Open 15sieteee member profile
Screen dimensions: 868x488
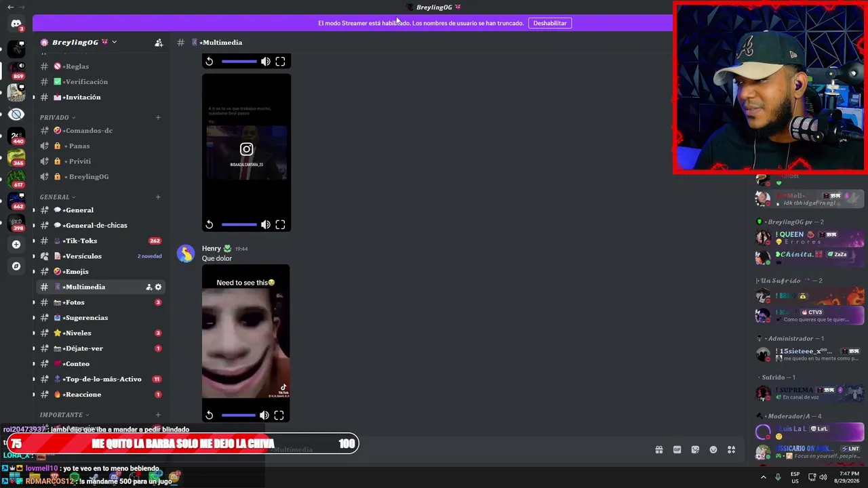[810, 354]
